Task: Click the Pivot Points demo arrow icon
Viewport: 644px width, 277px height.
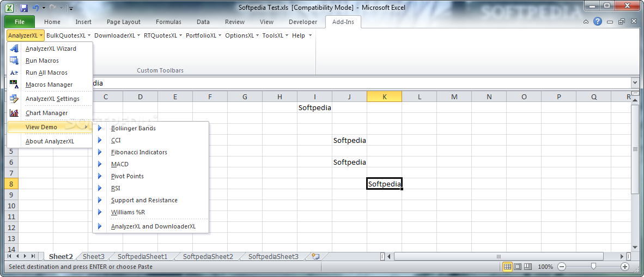Action: (x=99, y=176)
